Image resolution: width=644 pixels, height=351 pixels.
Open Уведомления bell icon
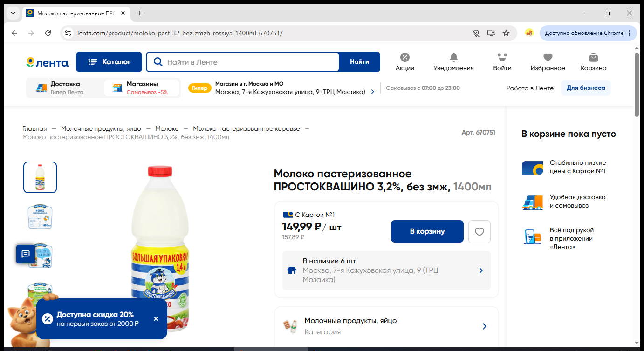point(454,57)
